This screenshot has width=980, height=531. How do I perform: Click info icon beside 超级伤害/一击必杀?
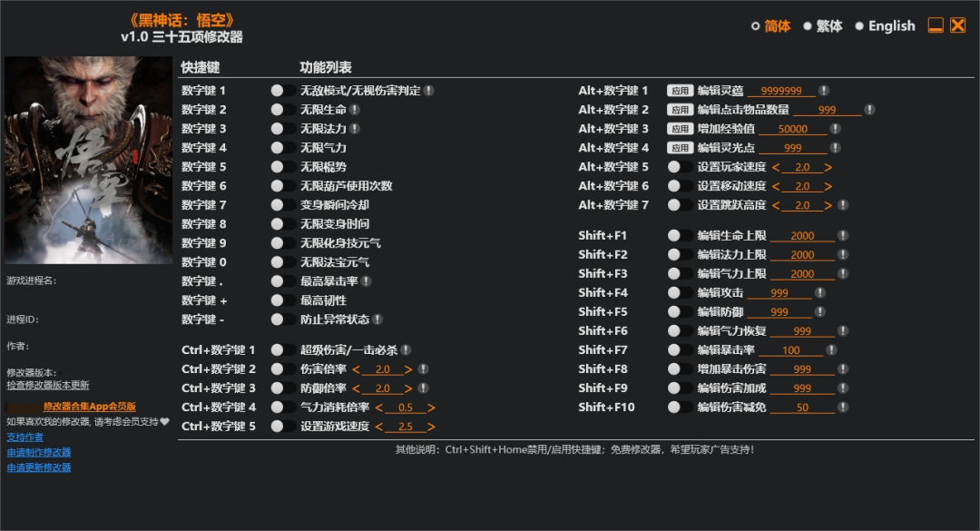(x=406, y=350)
